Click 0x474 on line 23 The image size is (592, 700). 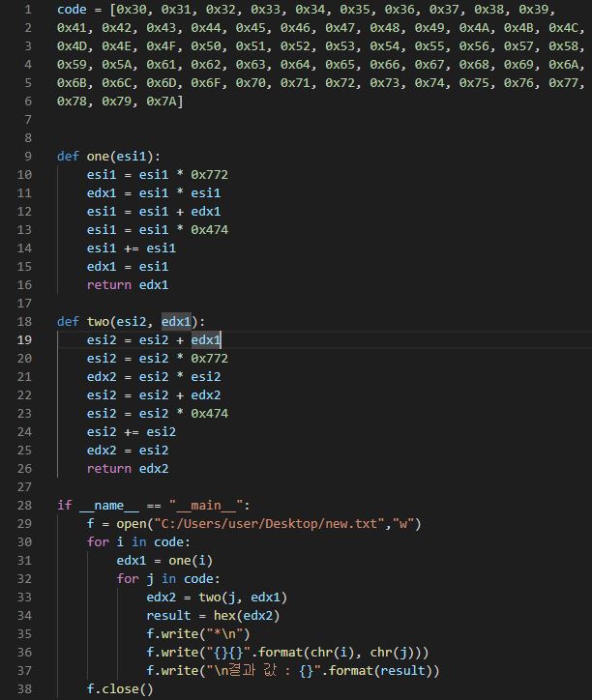point(210,414)
